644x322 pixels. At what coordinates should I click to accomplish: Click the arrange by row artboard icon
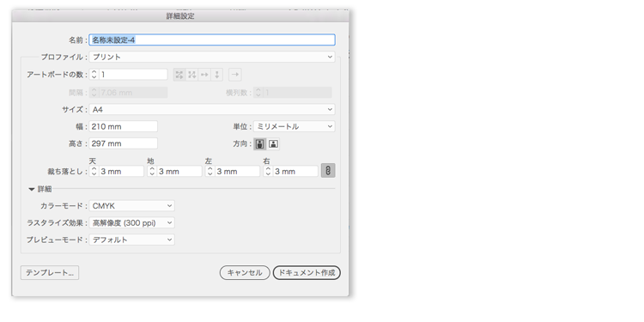[204, 75]
